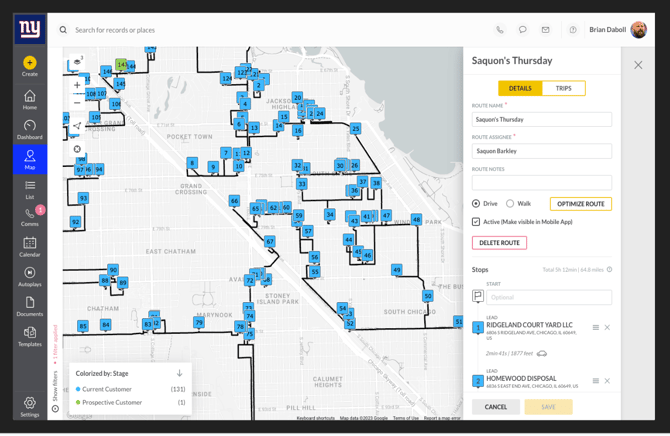
Task: Click the map clear selection circle-x icon
Action: (x=77, y=149)
